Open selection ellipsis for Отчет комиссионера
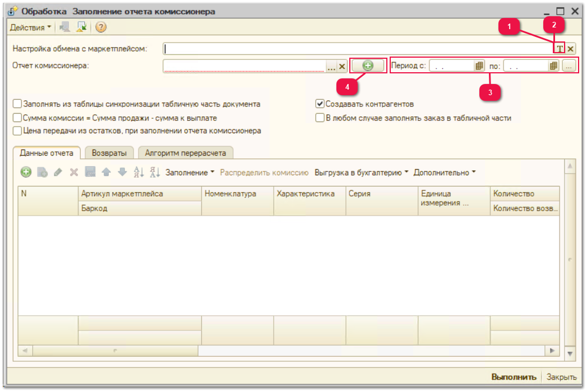 (x=331, y=66)
